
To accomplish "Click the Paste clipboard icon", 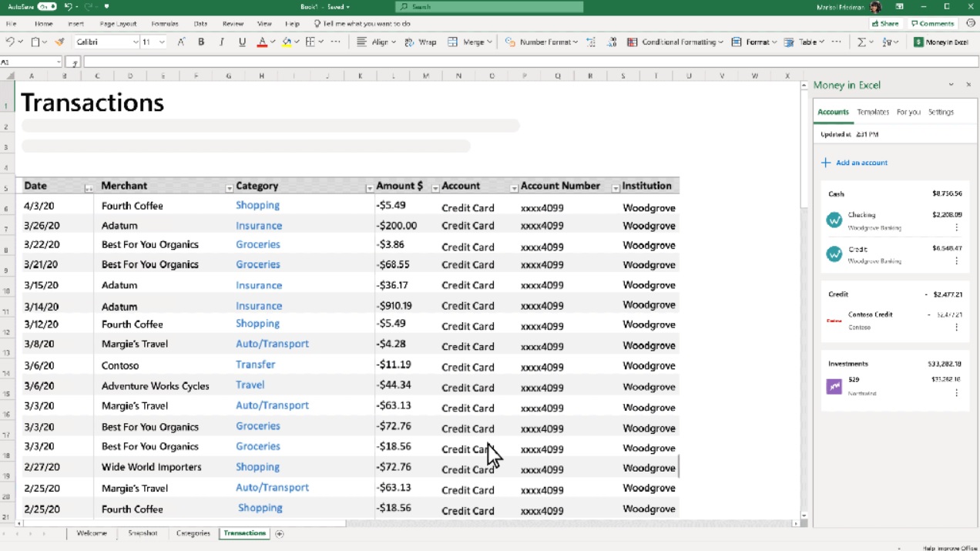I will click(35, 42).
